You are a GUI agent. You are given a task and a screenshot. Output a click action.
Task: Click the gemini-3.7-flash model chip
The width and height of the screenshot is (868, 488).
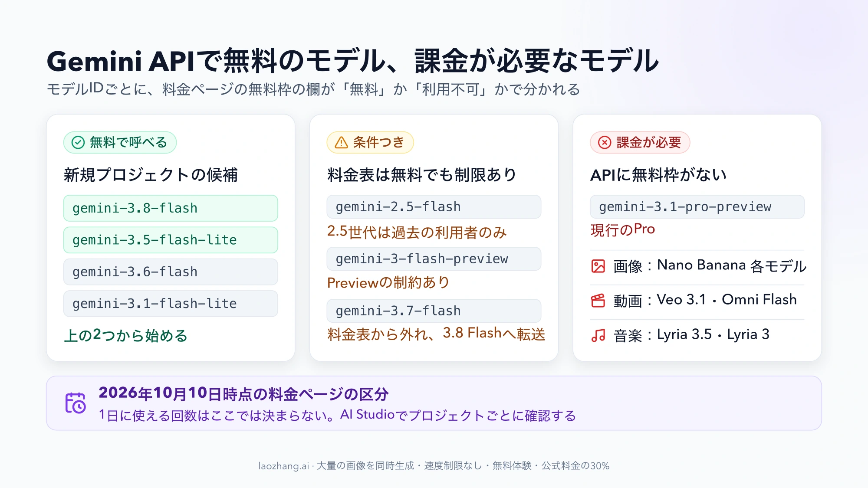434,311
